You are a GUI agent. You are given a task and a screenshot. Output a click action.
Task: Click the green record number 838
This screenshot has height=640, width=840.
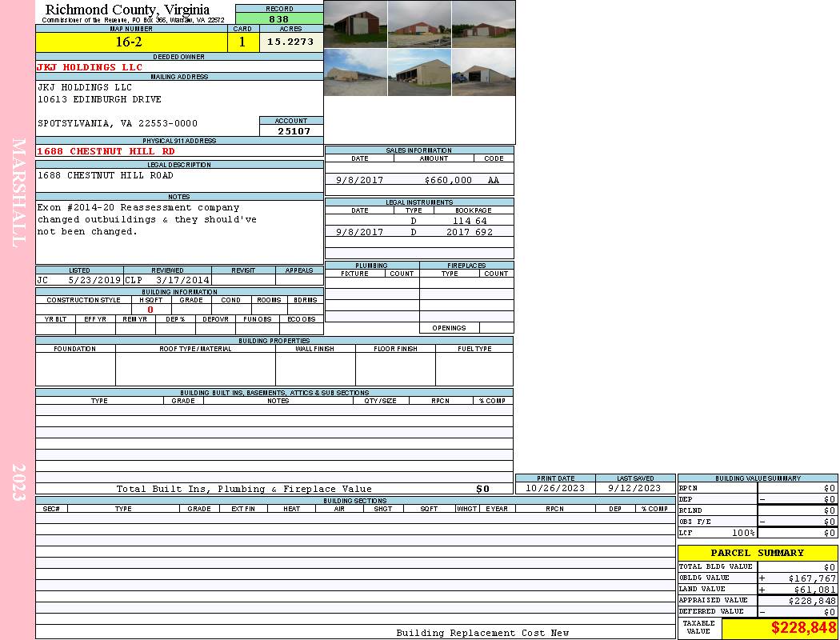279,19
